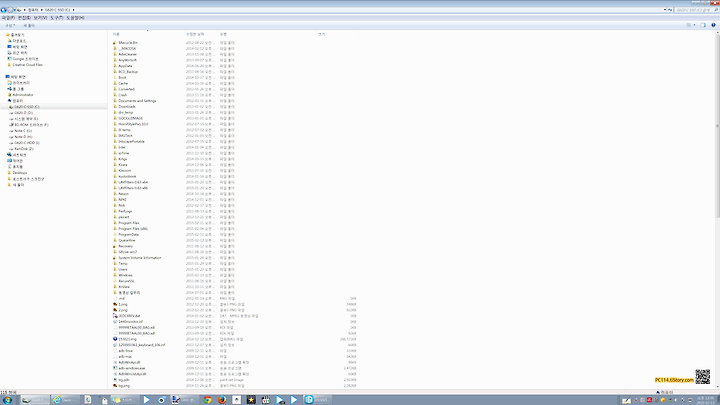
Task: Click the Back navigation arrow button
Action: 3,10
